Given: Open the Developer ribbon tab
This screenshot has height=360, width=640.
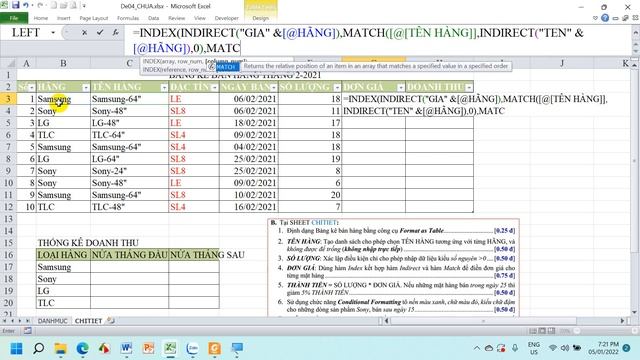Looking at the screenshot, I should [227, 18].
